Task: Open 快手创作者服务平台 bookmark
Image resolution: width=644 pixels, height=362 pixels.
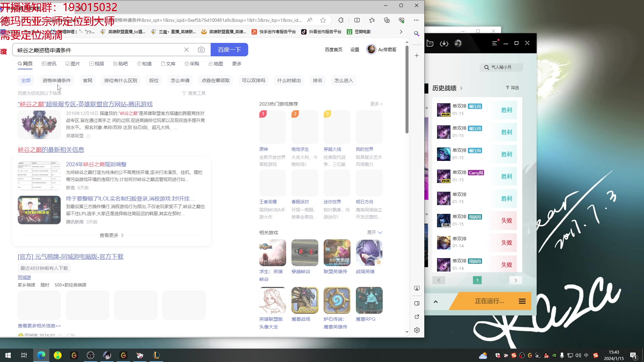Action: (274, 32)
